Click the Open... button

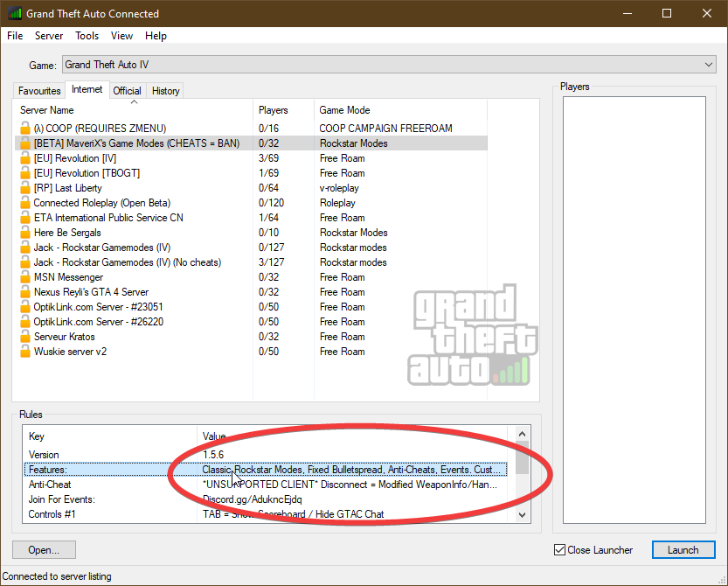pyautogui.click(x=44, y=550)
